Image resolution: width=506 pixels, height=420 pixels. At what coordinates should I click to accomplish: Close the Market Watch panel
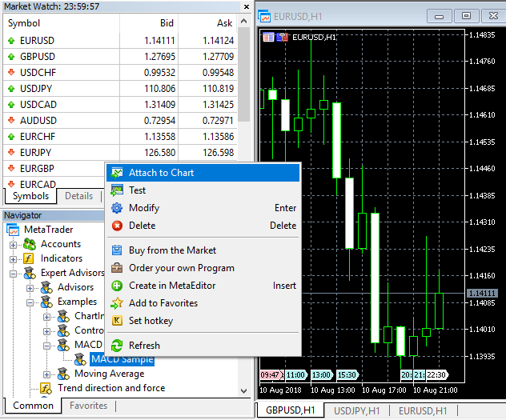(x=247, y=6)
